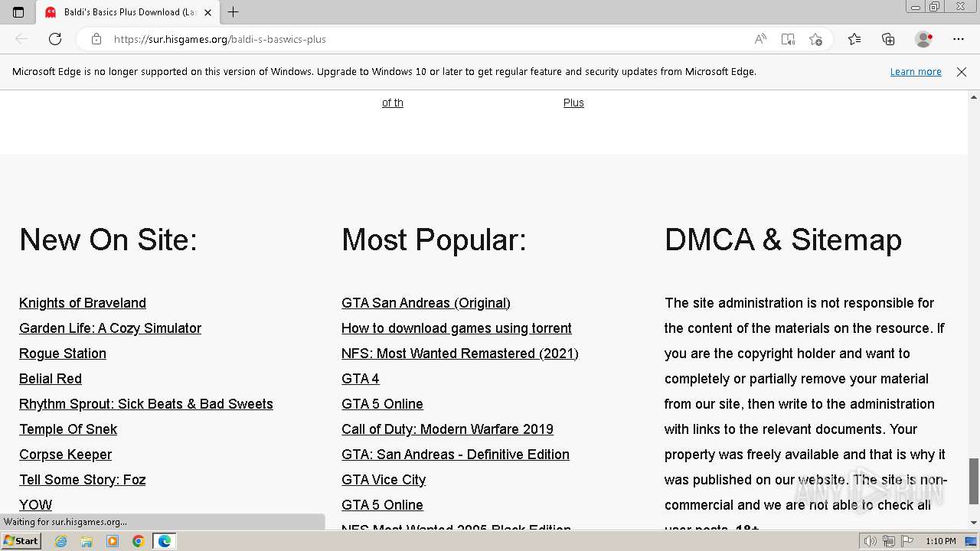980x551 pixels.
Task: Click the 'New On Site:' heading
Action: coord(109,240)
